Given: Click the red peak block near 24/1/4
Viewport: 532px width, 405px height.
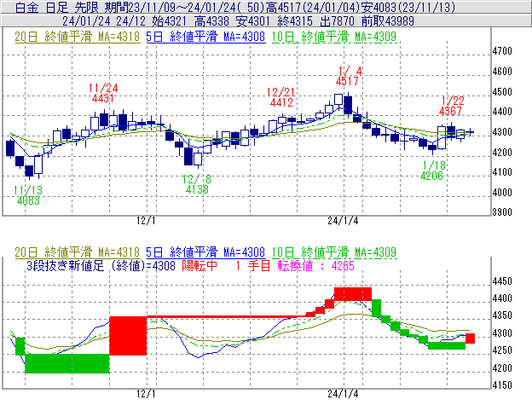Looking at the screenshot, I should [x=353, y=294].
